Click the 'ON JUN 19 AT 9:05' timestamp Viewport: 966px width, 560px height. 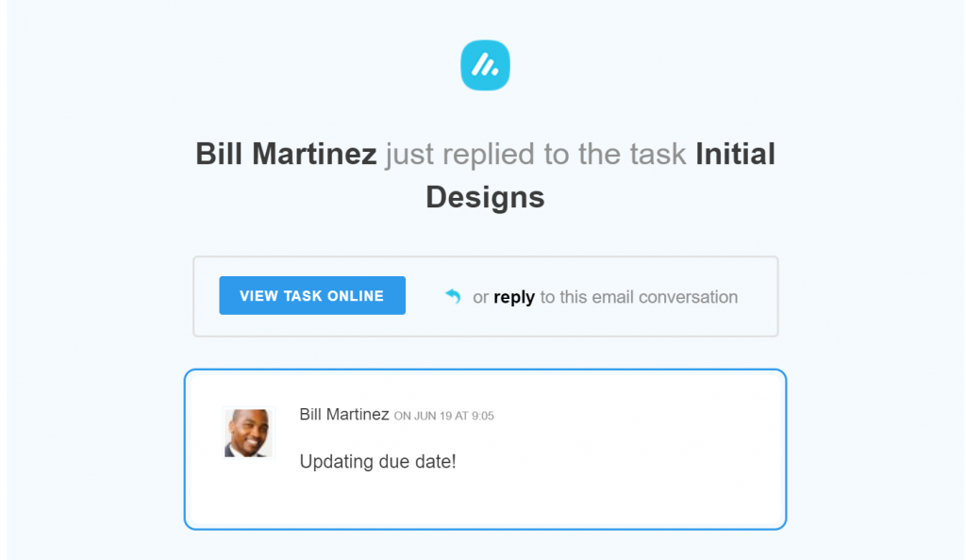click(x=443, y=416)
